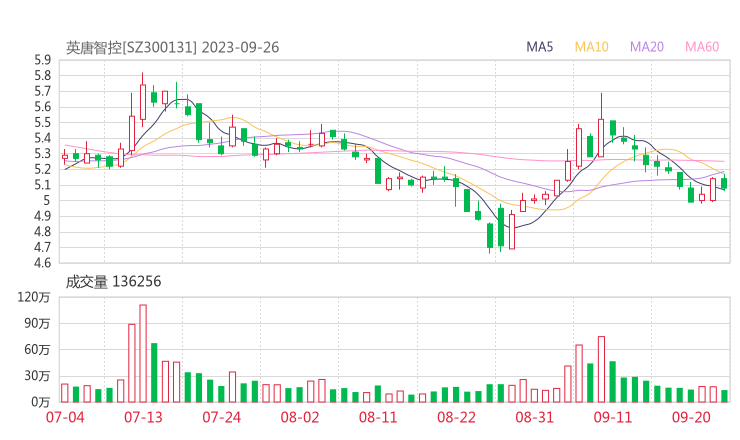The height and width of the screenshot is (440, 740).
Task: Select the MA10 legend label
Action: point(591,47)
